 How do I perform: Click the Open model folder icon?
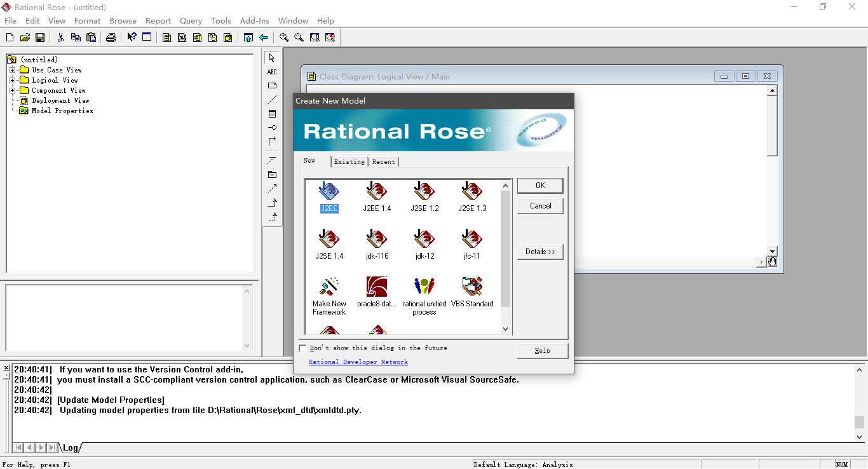[25, 37]
